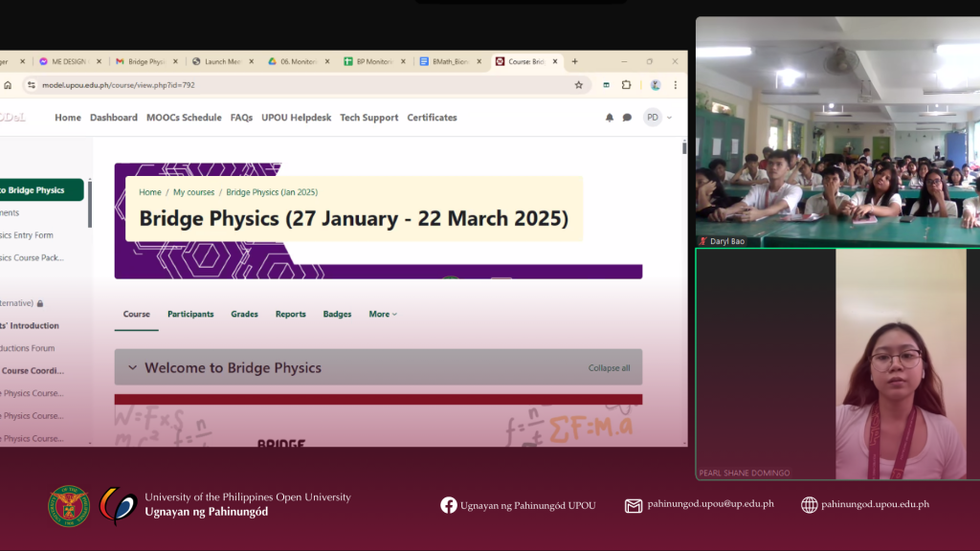Select Daryl Bao's video tile
Image resolution: width=980 pixels, height=551 pixels.
837,132
